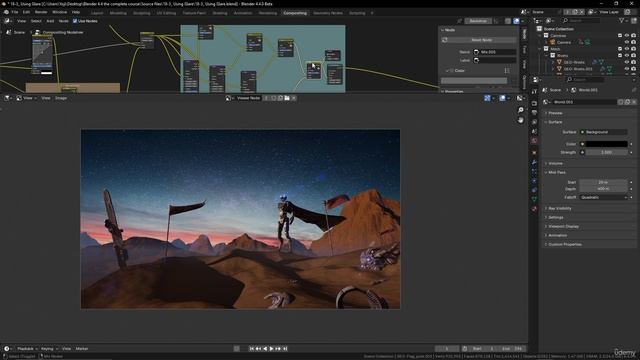Click the Reset Node button
Screen dimensions: 640x360
click(482, 40)
